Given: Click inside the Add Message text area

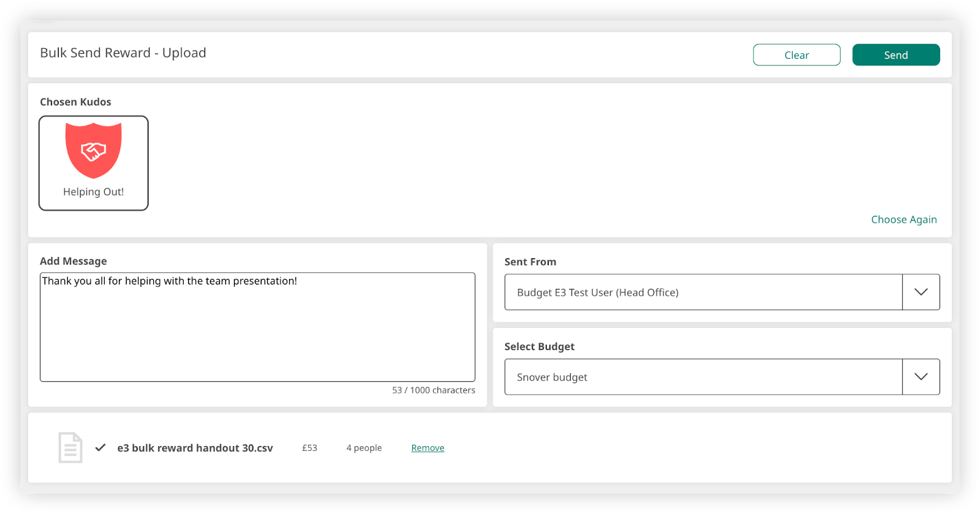Looking at the screenshot, I should pyautogui.click(x=257, y=327).
